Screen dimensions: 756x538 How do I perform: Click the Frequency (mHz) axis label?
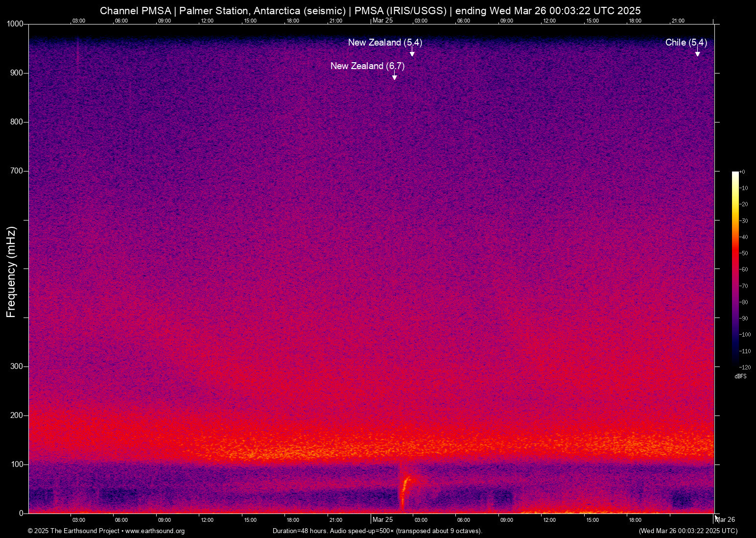coord(11,272)
